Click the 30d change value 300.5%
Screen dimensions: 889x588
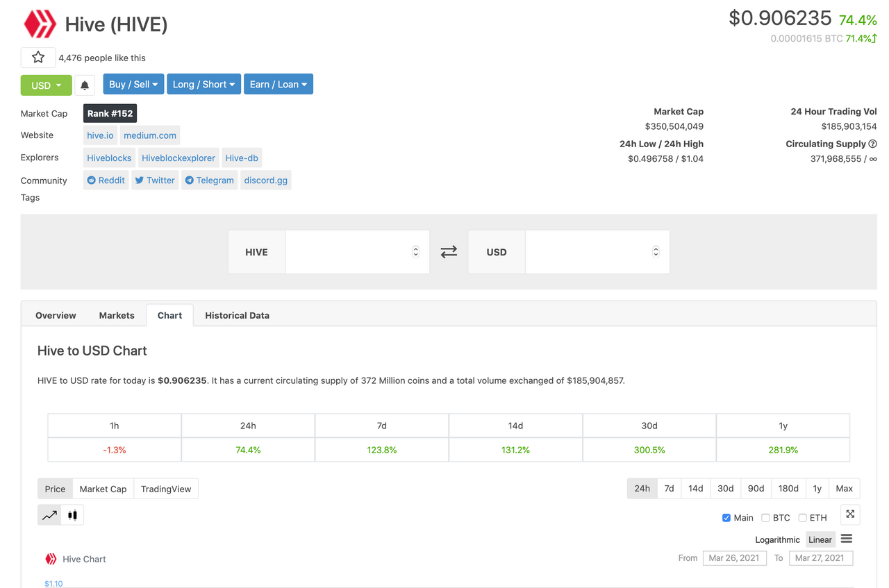[649, 450]
